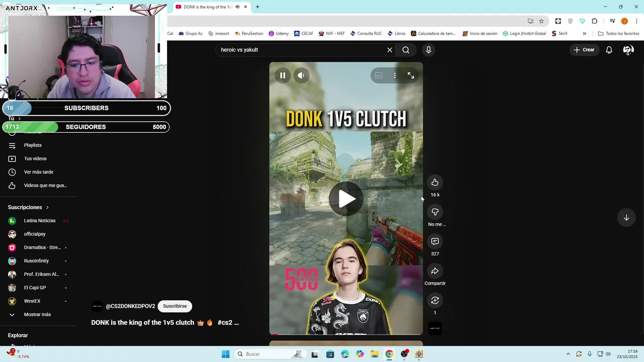This screenshot has width=644, height=362.
Task: Click the Remix icon on the Short
Action: (x=435, y=301)
